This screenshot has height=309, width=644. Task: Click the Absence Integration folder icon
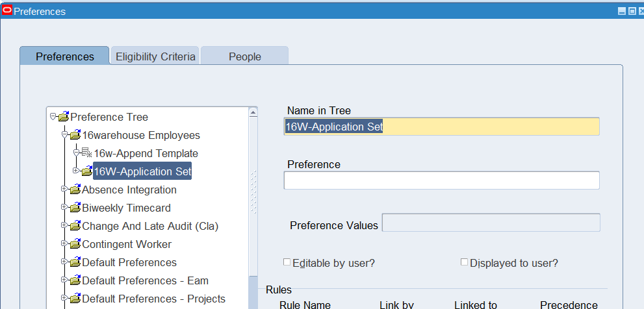pos(75,190)
